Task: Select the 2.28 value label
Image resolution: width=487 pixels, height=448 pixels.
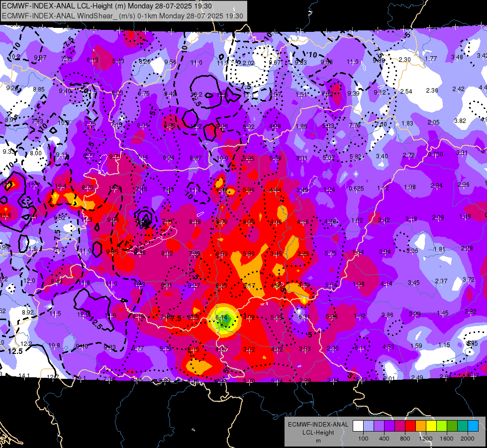Action: 467,248
